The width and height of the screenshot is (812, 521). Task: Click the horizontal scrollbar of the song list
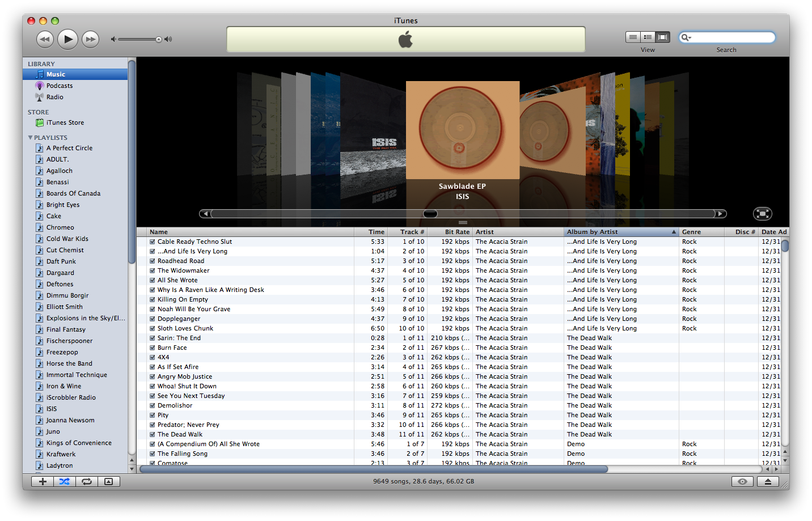[x=374, y=469]
